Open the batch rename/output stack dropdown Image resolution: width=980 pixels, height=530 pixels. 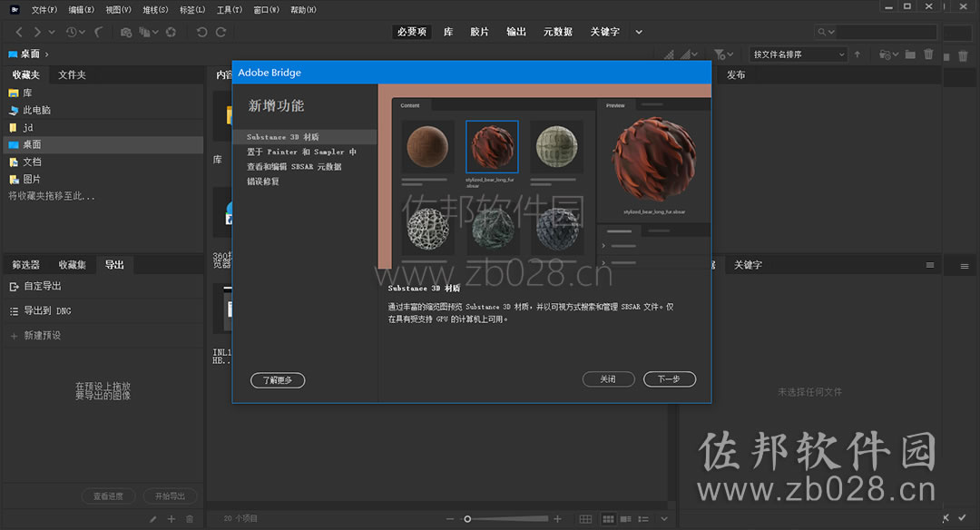pyautogui.click(x=148, y=32)
